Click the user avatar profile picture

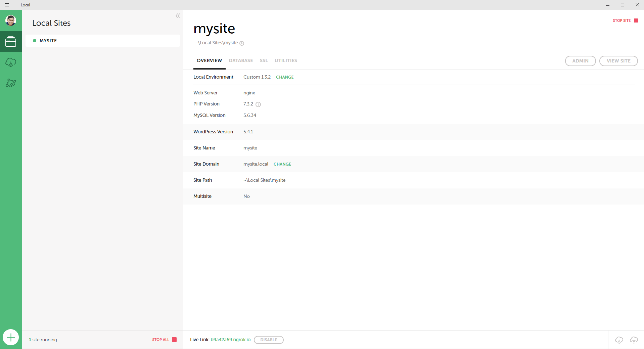tap(11, 20)
